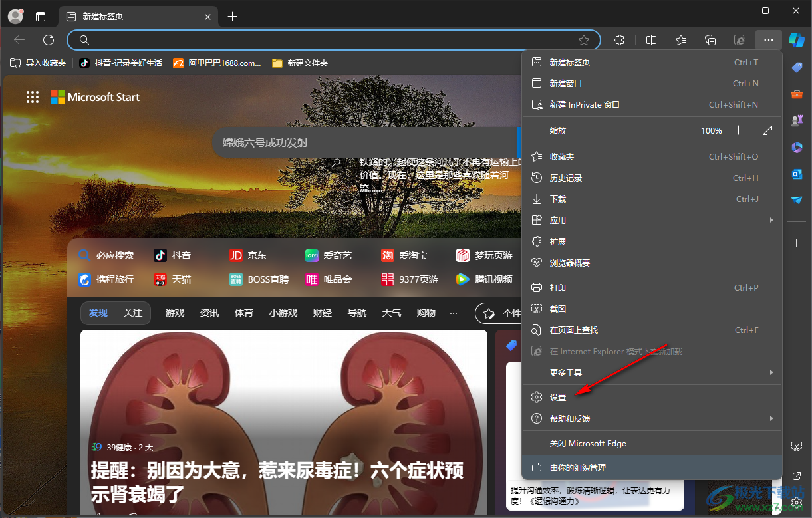The width and height of the screenshot is (812, 518).
Task: Expand the 帮助和反馈 submenu
Action: 652,418
